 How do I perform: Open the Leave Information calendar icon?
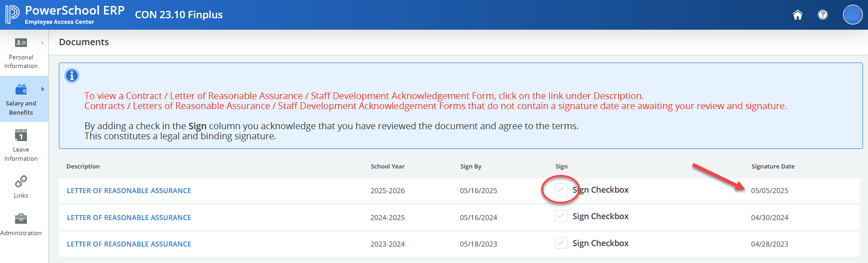pyautogui.click(x=21, y=135)
